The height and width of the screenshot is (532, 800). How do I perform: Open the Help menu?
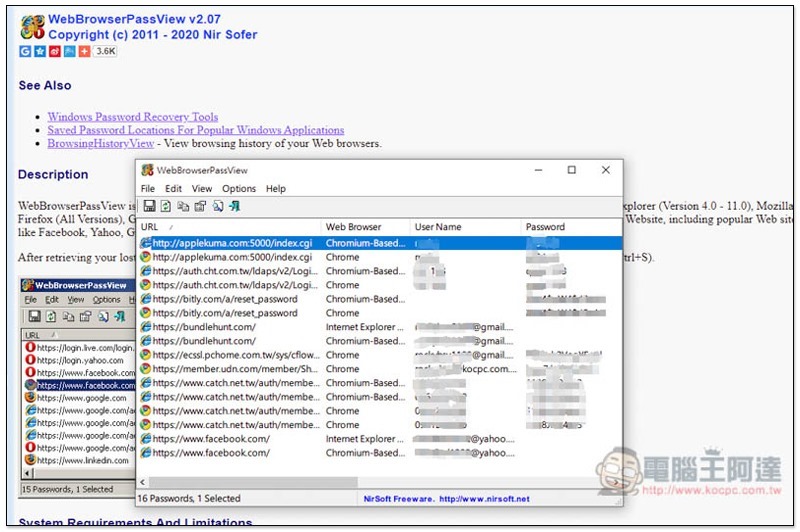click(x=276, y=189)
